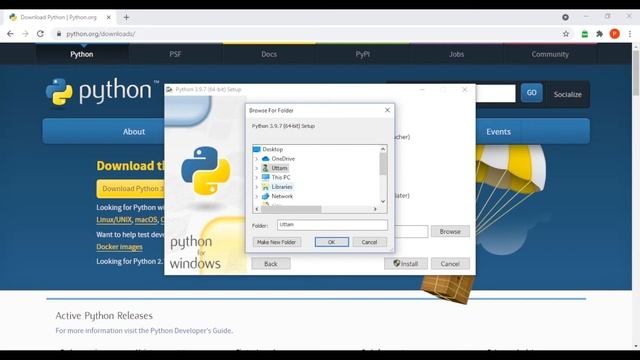This screenshot has width=640, height=360.
Task: Click Install in the Python setup window
Action: click(x=406, y=264)
